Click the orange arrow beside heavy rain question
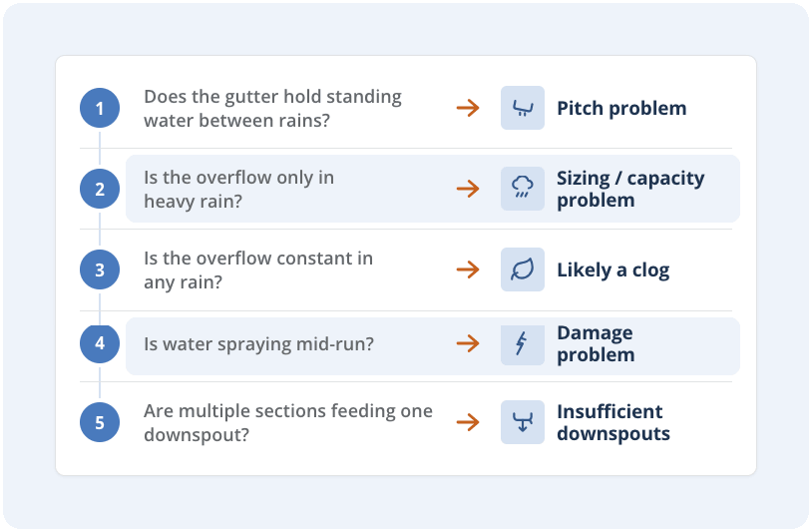 [x=468, y=189]
